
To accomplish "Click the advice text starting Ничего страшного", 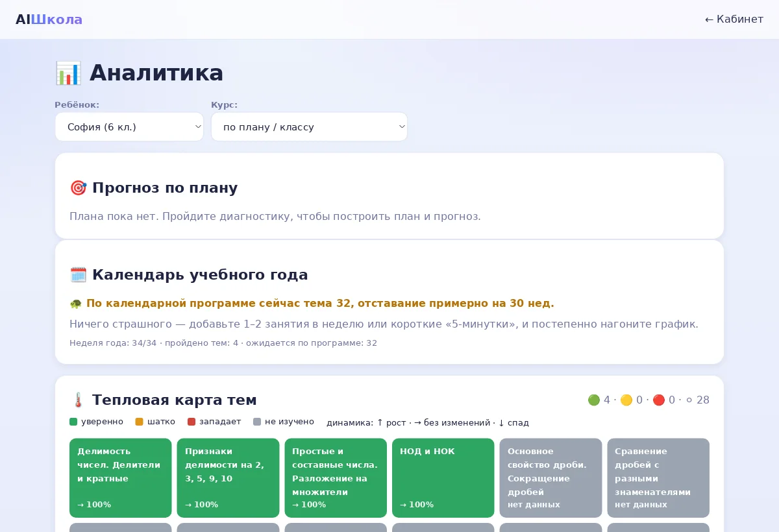I will point(384,324).
